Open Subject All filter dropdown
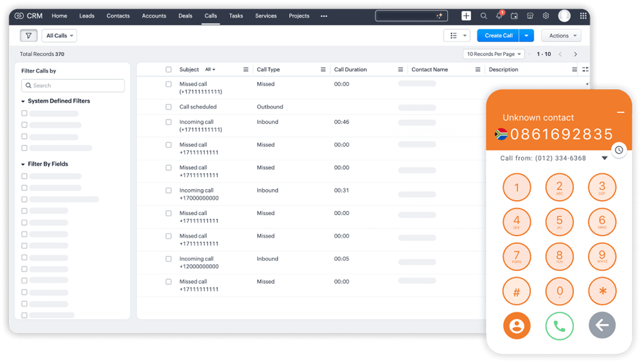Image resolution: width=642 pixels, height=364 pixels. 210,70
